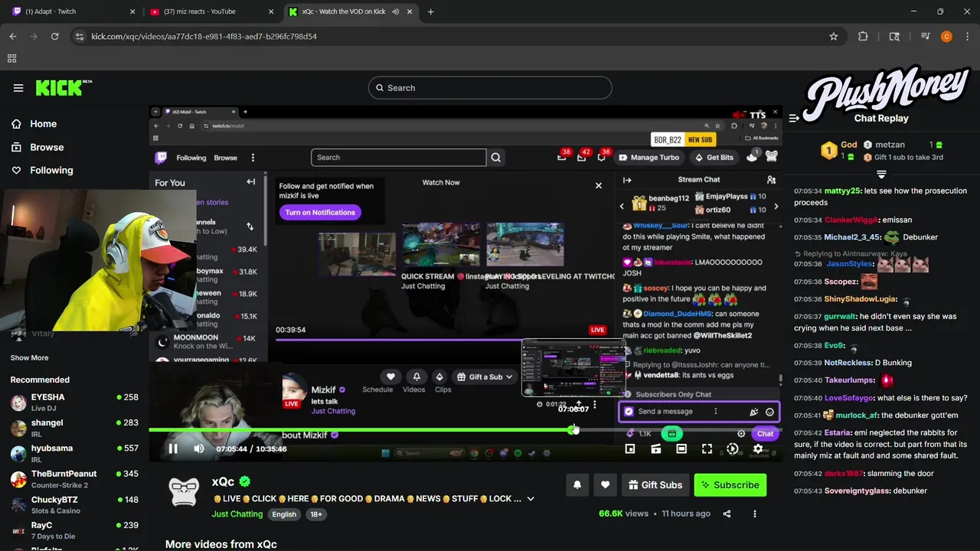Viewport: 980px width, 551px height.
Task: Click the 18+ tag
Action: point(316,514)
